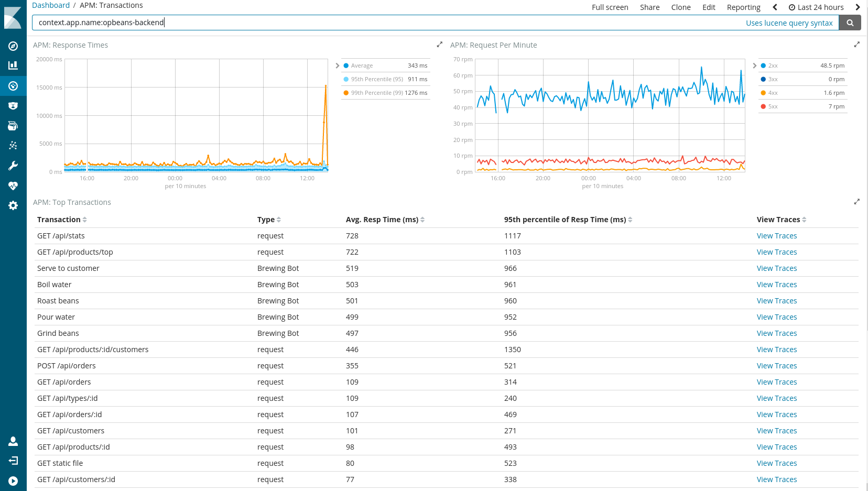Click the Uses lucene query syntax link
868x491 pixels.
coord(790,23)
